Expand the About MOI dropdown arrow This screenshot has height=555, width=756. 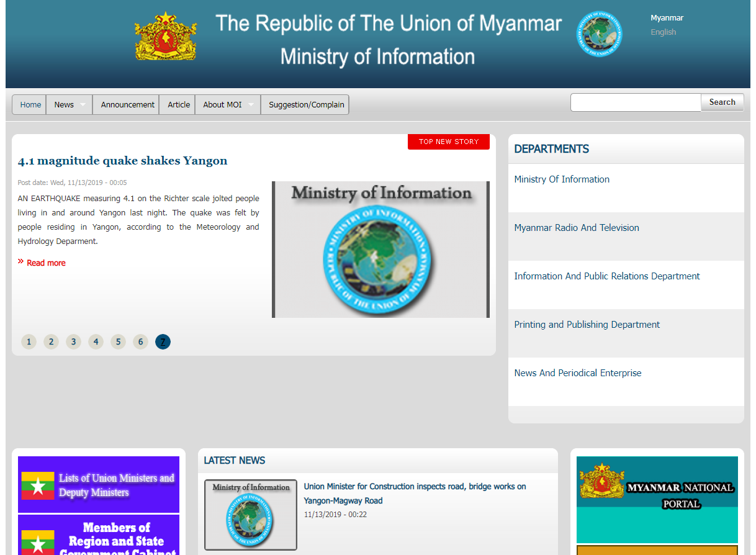251,105
